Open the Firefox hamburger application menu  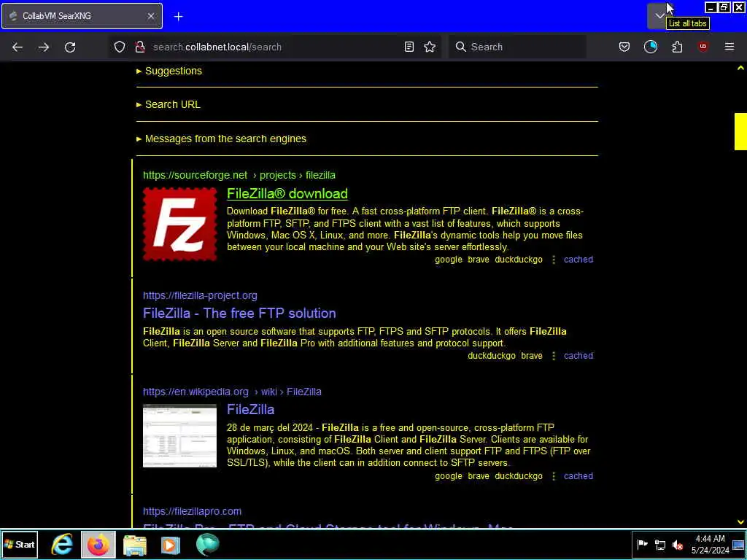tap(729, 47)
